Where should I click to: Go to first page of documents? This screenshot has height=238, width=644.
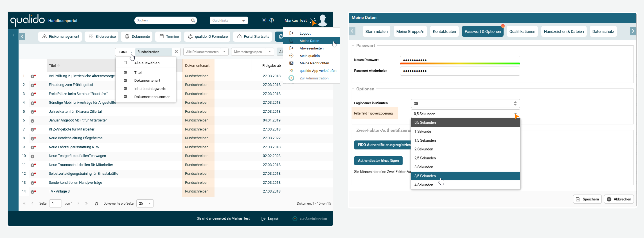click(24, 203)
